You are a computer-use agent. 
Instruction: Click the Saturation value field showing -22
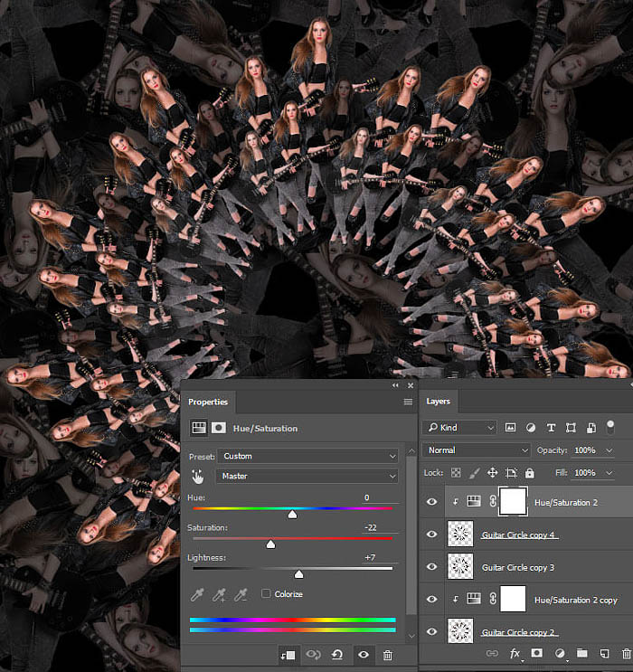point(380,527)
